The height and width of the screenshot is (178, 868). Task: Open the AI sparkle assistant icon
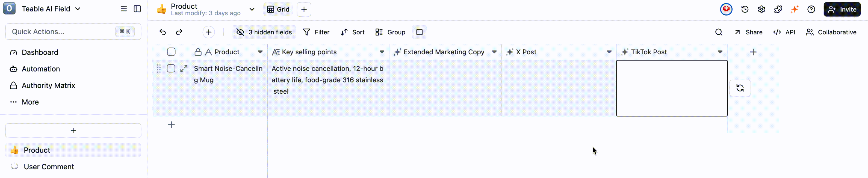click(x=795, y=9)
